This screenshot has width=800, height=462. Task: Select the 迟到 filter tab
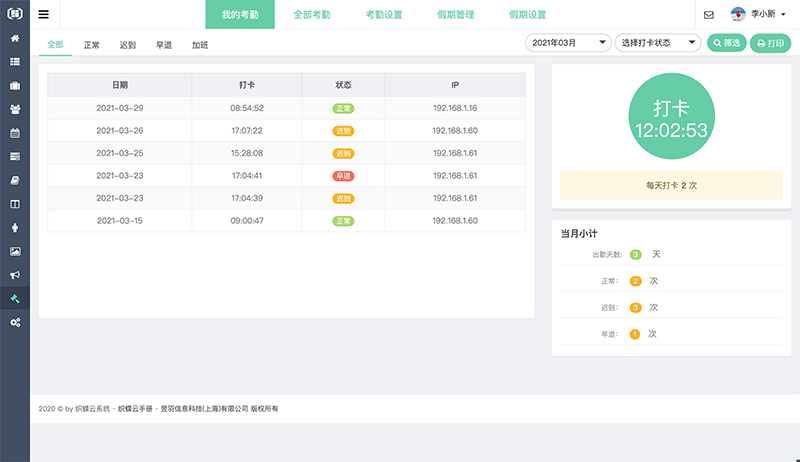(128, 45)
